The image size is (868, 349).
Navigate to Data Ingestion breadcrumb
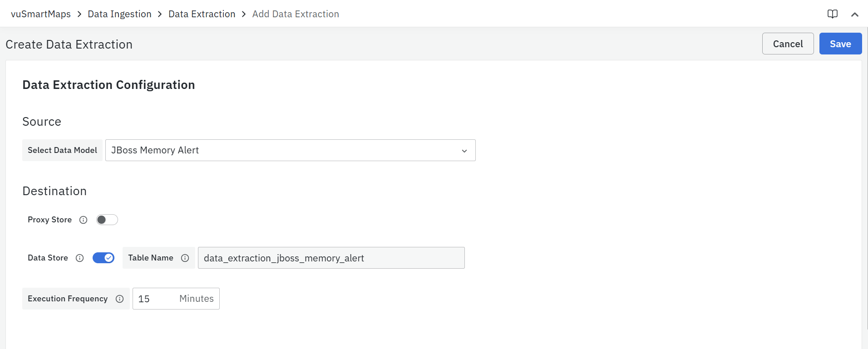(x=119, y=14)
